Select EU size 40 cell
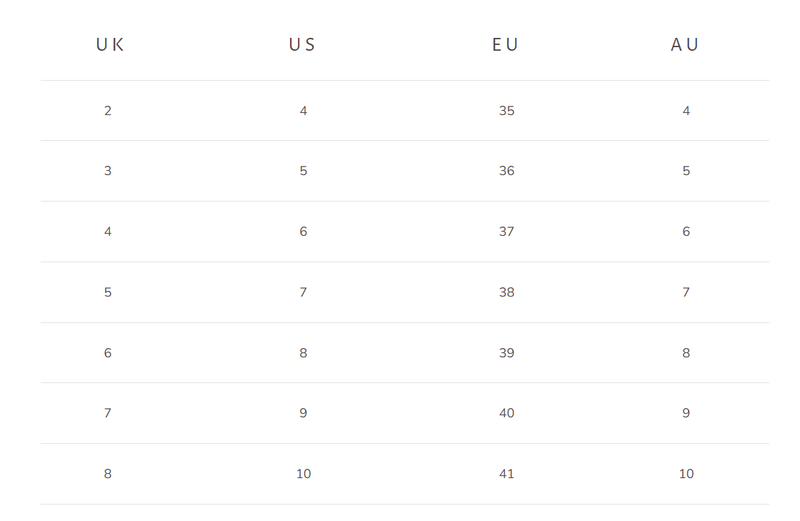This screenshot has width=800, height=521. 506,413
